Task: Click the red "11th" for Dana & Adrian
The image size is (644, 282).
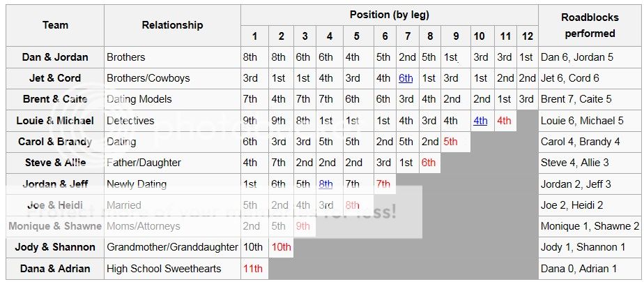Action: (252, 269)
